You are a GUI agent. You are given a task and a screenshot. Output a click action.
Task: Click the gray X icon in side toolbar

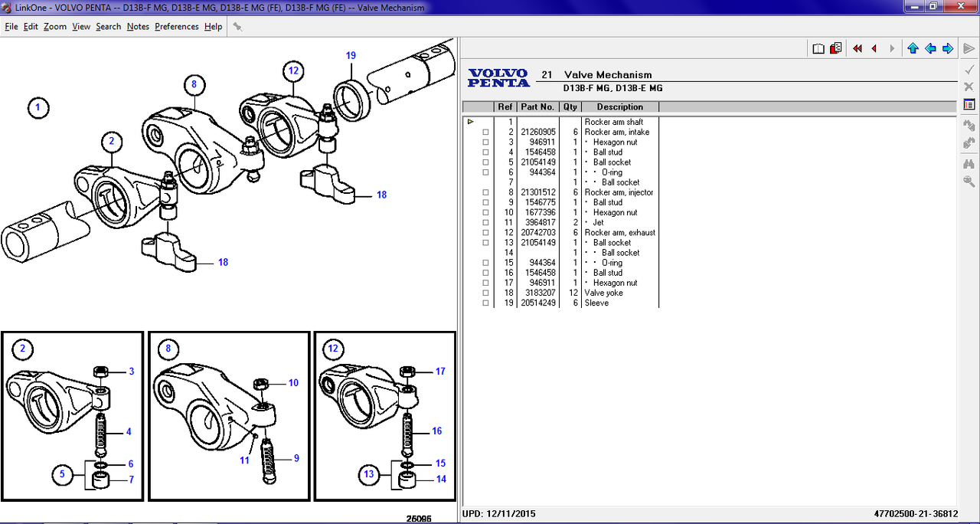969,87
